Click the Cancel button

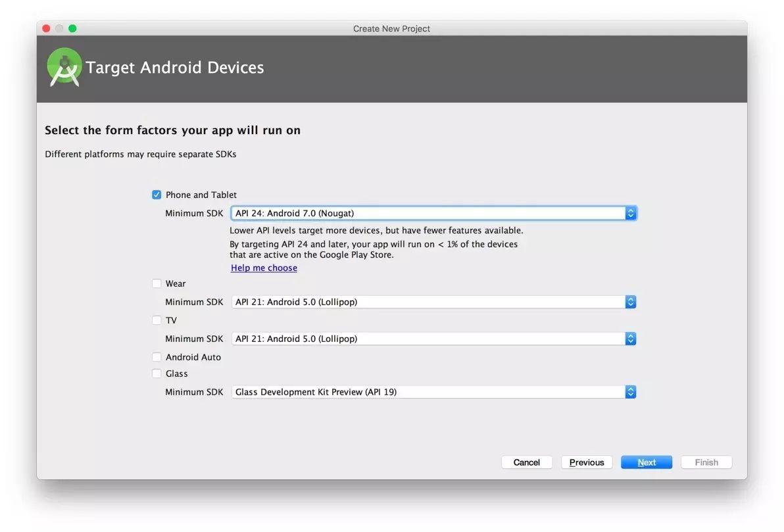click(526, 462)
